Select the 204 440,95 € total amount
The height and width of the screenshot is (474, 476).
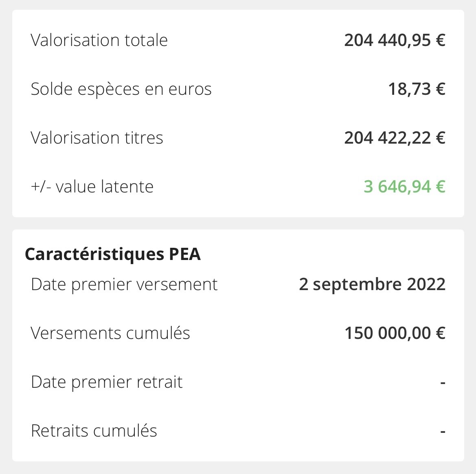pyautogui.click(x=395, y=40)
